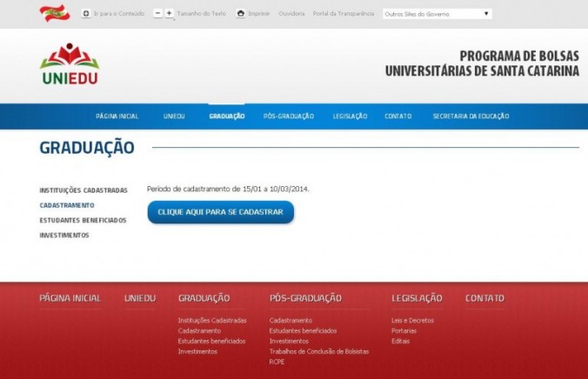Viewport: 588px width, 379px height.
Task: Open Investimentos under footer Graduação
Action: (x=197, y=352)
